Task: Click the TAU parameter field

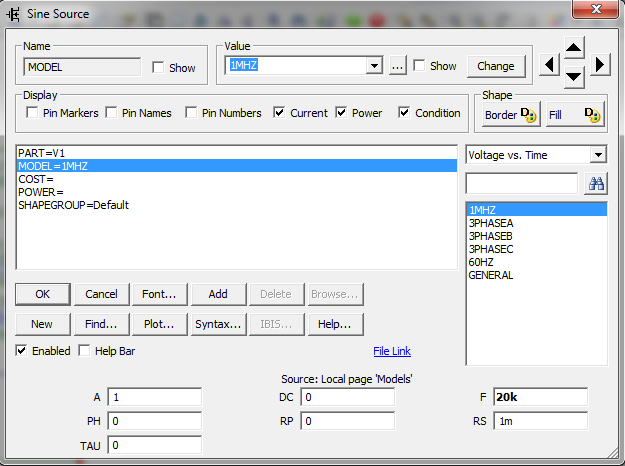Action: point(155,445)
